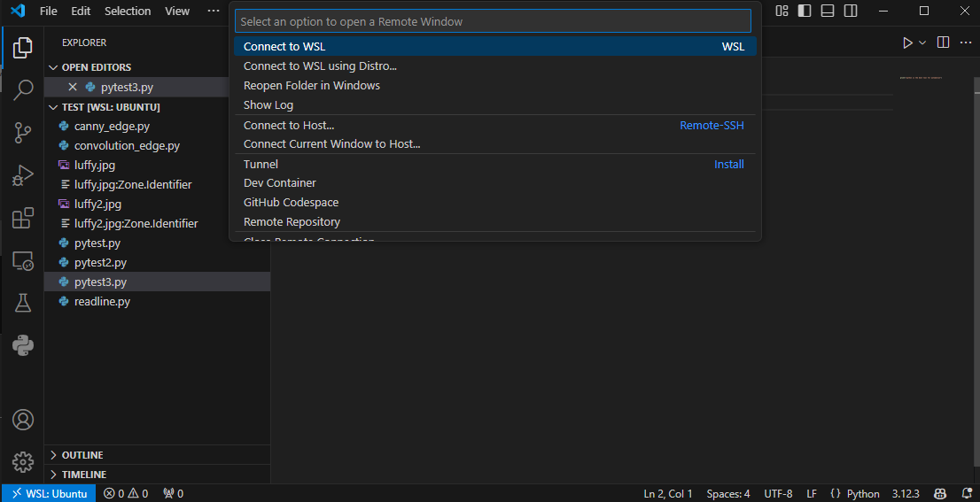Open Run and Debug view icon
Viewport: 980px width, 502px height.
click(22, 175)
